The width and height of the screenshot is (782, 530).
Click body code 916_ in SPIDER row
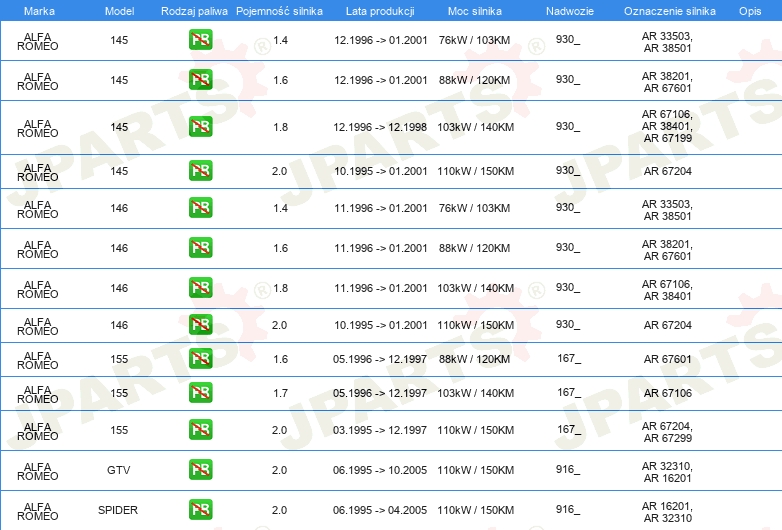coord(568,510)
